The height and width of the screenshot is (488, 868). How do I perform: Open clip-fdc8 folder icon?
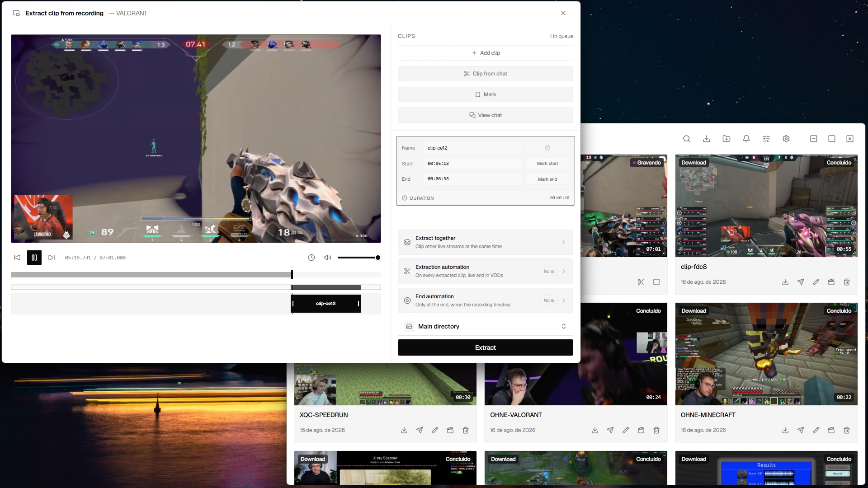point(831,282)
